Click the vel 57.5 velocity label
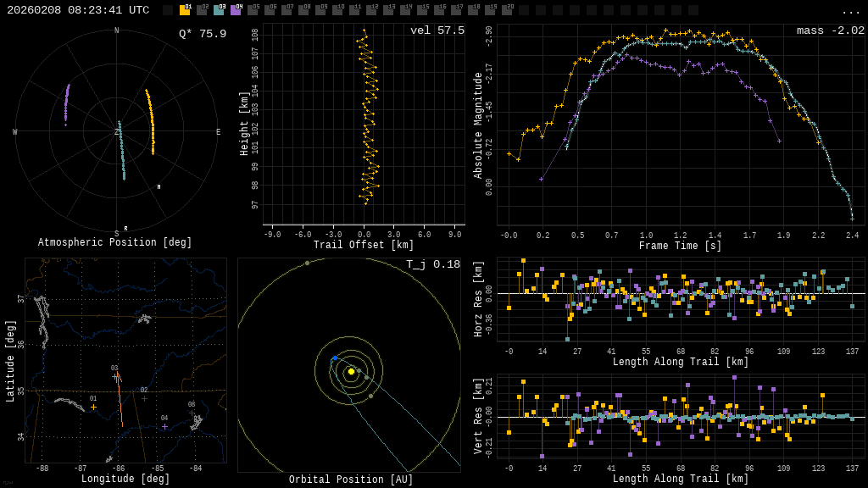This screenshot has width=868, height=488. [437, 30]
